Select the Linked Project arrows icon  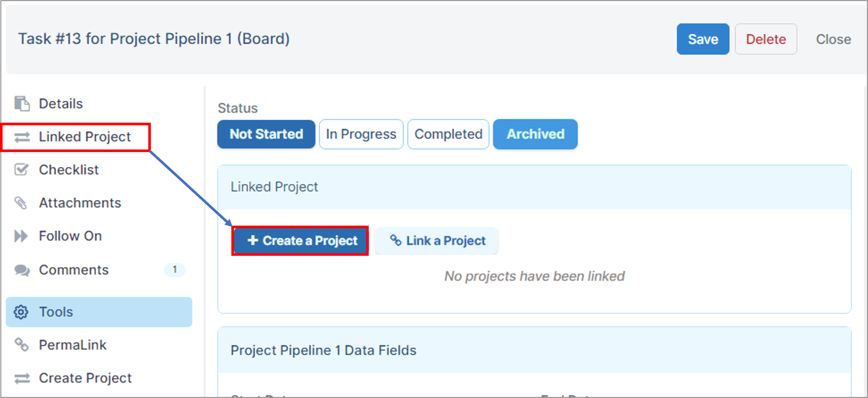coord(22,137)
